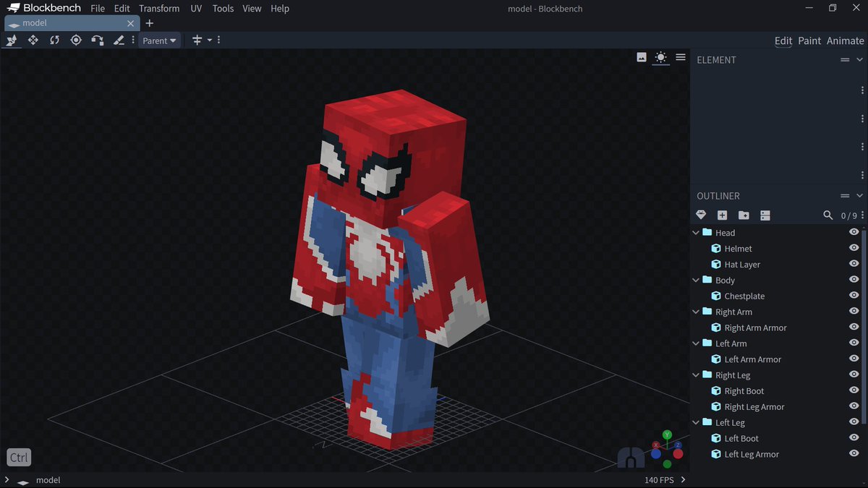Open the viewport background image icon
Viewport: 868px width, 488px height.
tap(642, 57)
